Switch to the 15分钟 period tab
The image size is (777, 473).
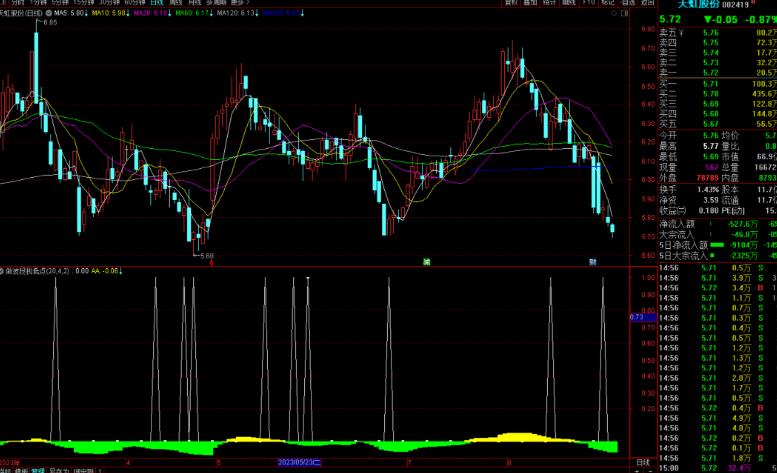[83, 2]
